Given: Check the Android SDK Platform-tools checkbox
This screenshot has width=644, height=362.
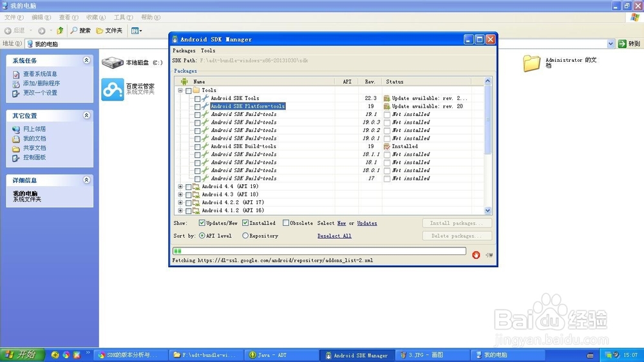Looking at the screenshot, I should click(x=198, y=106).
